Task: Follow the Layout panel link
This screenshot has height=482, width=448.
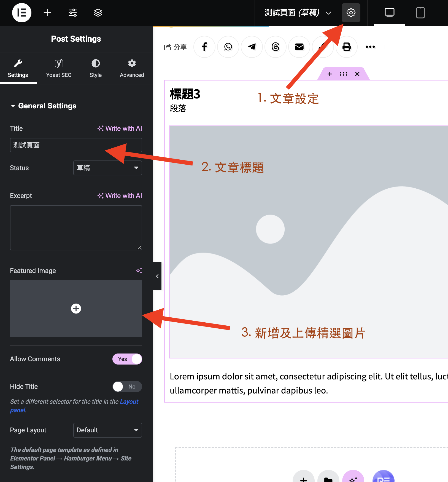Action: 129,402
